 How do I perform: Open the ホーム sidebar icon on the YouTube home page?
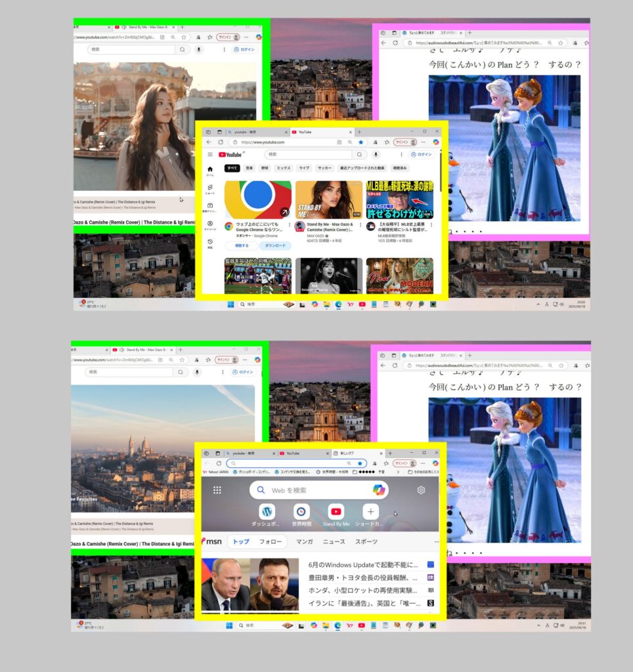tap(209, 171)
